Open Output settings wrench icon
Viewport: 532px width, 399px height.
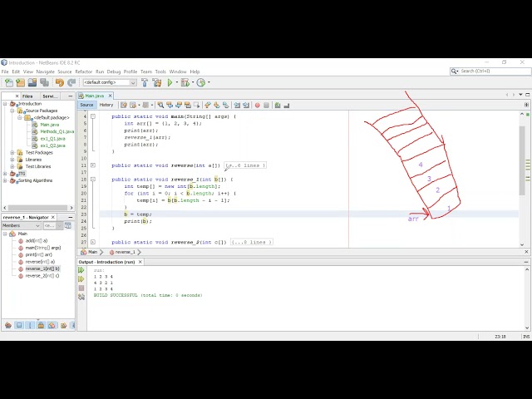click(81, 297)
